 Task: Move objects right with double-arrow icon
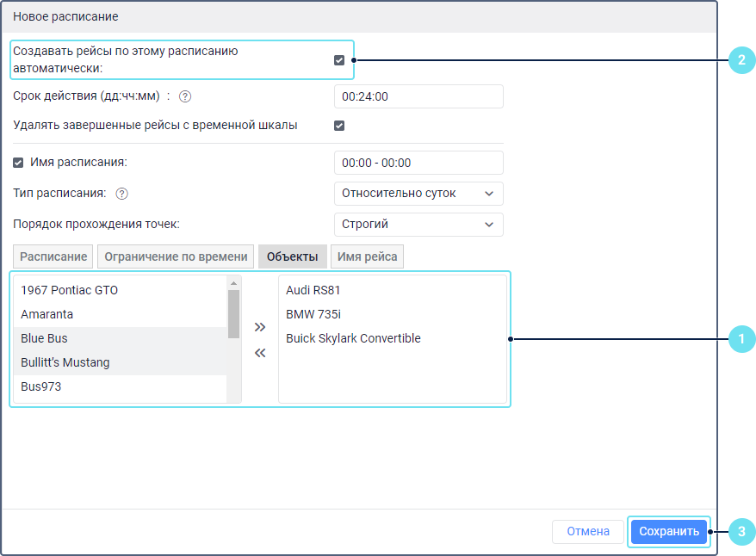[260, 327]
